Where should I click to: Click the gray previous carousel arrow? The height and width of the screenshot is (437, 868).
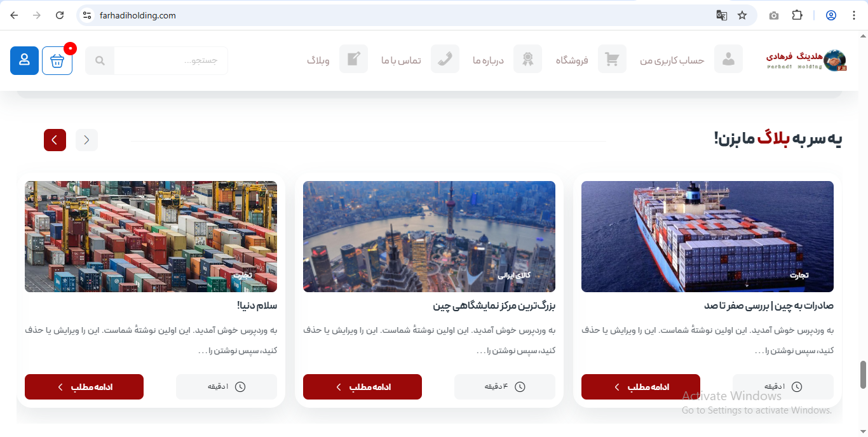pyautogui.click(x=86, y=140)
